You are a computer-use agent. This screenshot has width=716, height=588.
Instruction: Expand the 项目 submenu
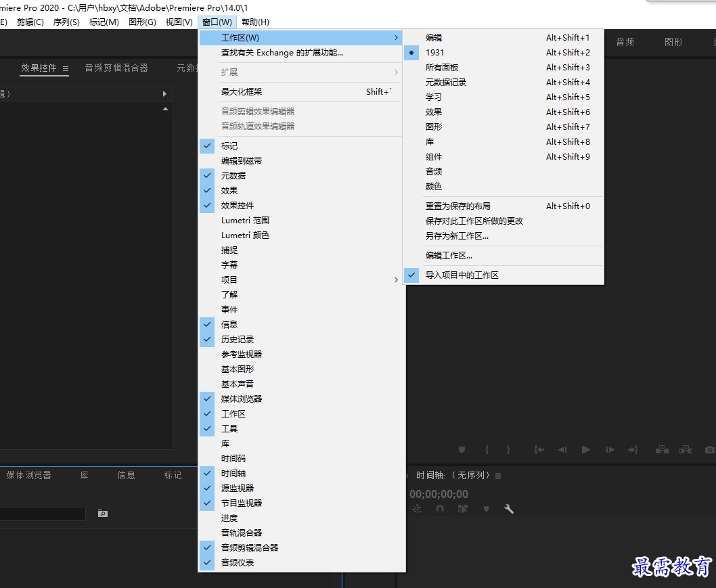pos(301,279)
